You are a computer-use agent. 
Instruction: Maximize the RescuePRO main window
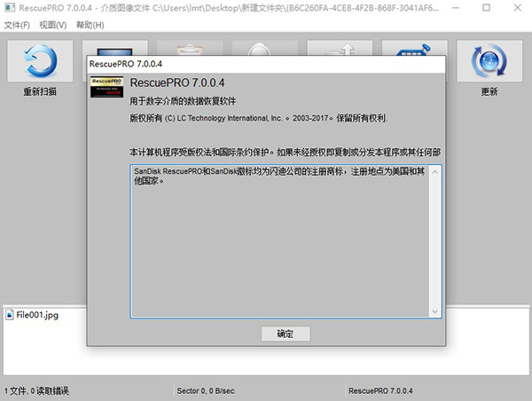click(x=486, y=8)
